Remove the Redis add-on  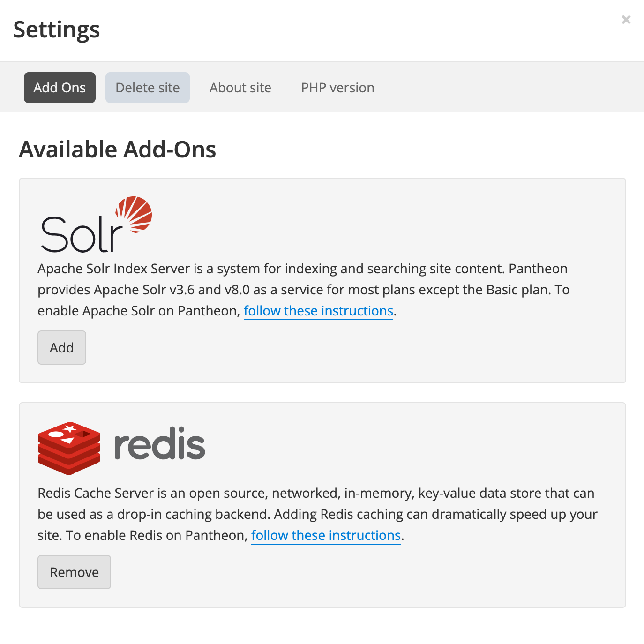pyautogui.click(x=74, y=572)
